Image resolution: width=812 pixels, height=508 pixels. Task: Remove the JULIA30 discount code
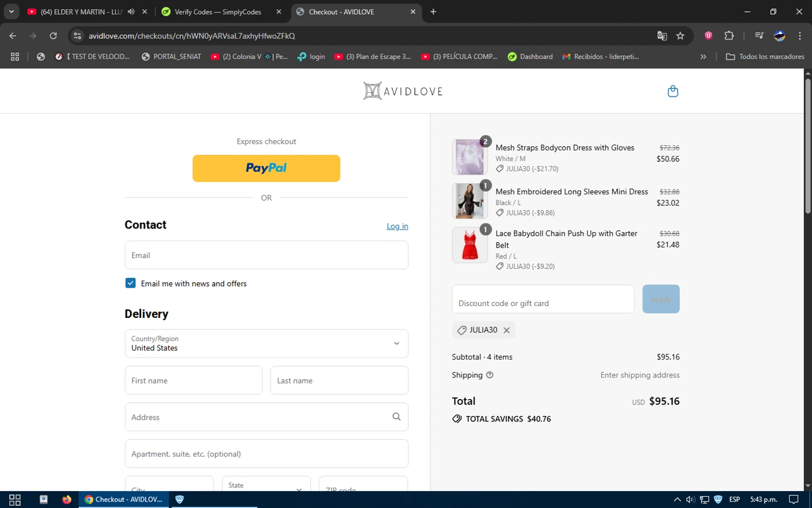coord(507,330)
